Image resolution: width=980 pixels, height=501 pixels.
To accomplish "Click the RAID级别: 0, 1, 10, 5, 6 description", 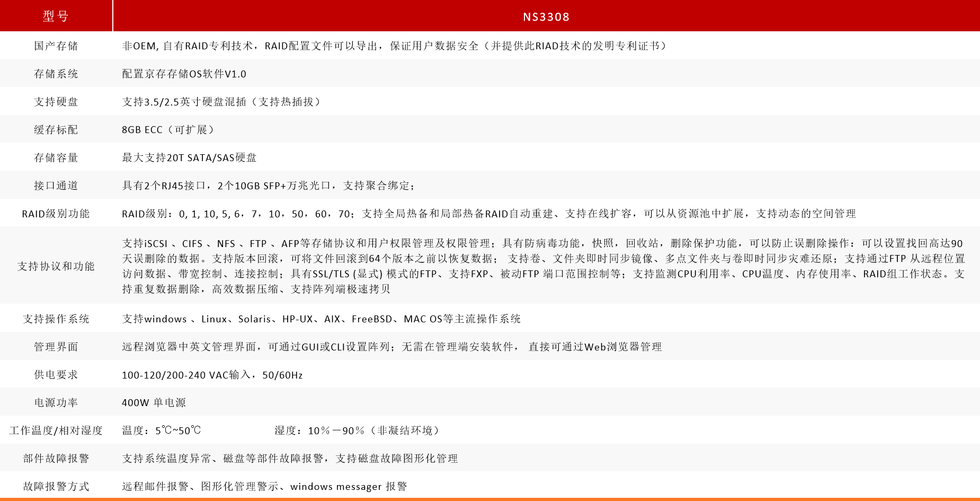I will click(x=489, y=214).
